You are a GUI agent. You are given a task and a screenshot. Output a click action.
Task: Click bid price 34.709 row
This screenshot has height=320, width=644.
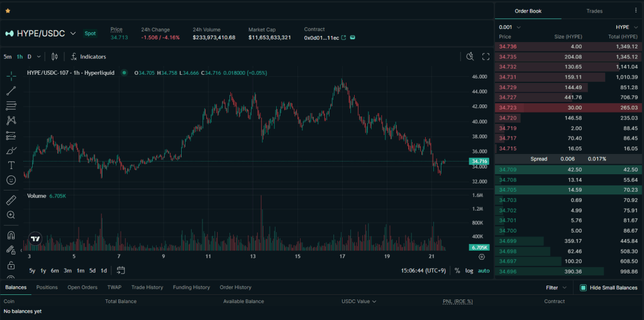[x=569, y=169]
